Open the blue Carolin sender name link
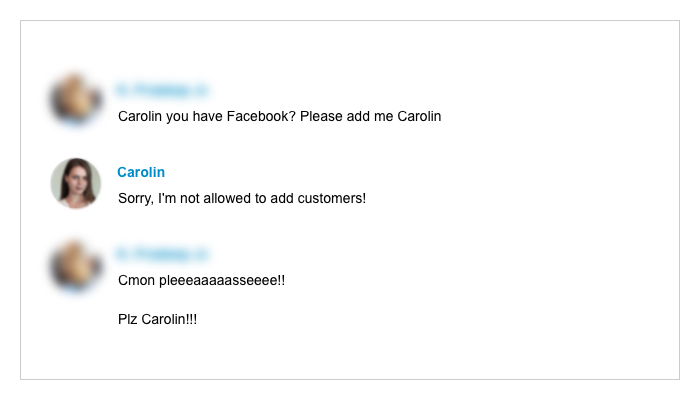Viewport: 700px width, 400px height. (141, 172)
